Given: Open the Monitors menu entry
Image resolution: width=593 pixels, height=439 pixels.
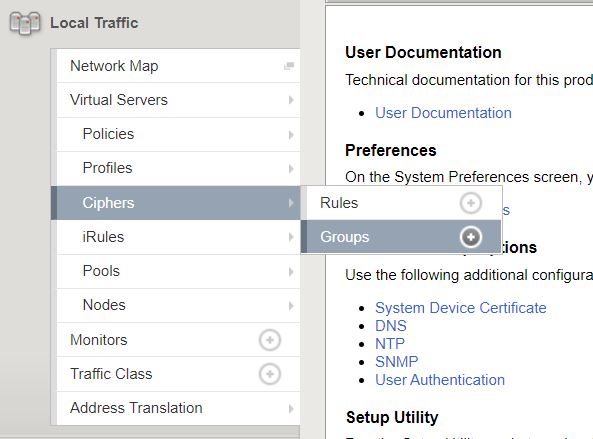Looking at the screenshot, I should 178,340.
